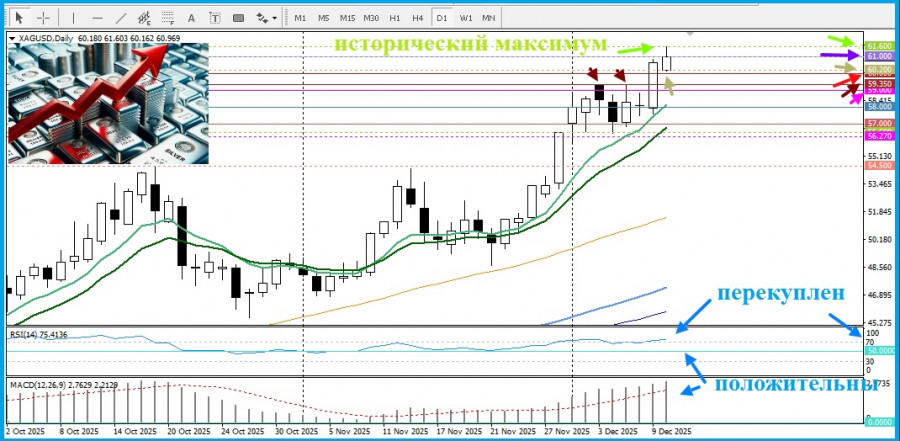
Task: Click the 61.000 price level label
Action: [879, 56]
